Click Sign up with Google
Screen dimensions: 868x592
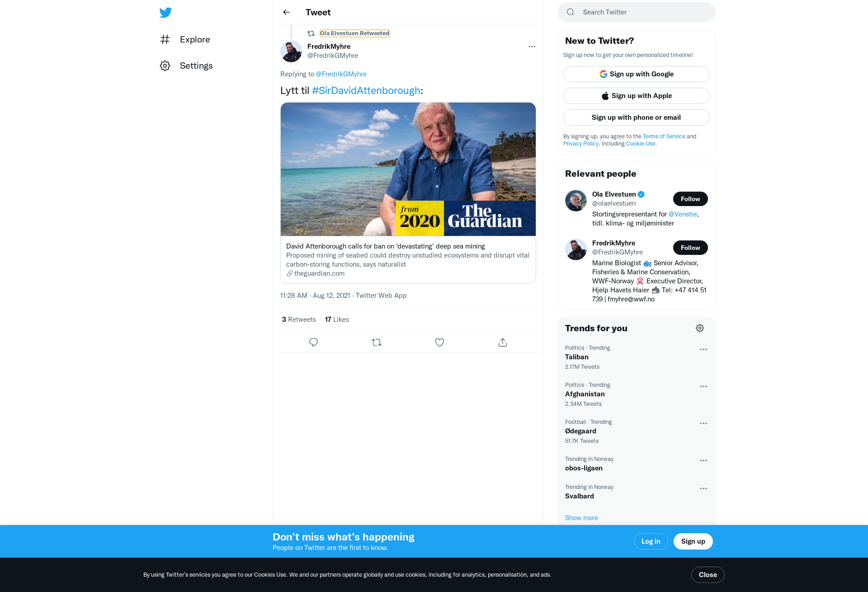point(636,74)
